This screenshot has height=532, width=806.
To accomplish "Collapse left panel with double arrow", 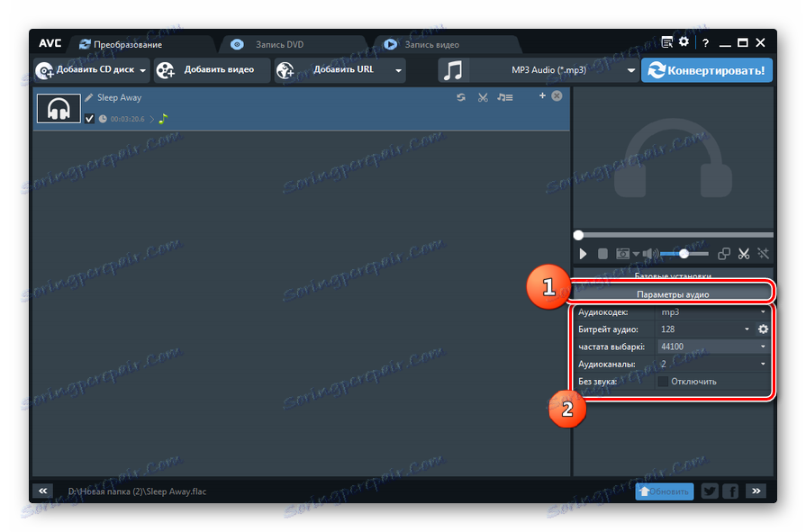I will [43, 491].
